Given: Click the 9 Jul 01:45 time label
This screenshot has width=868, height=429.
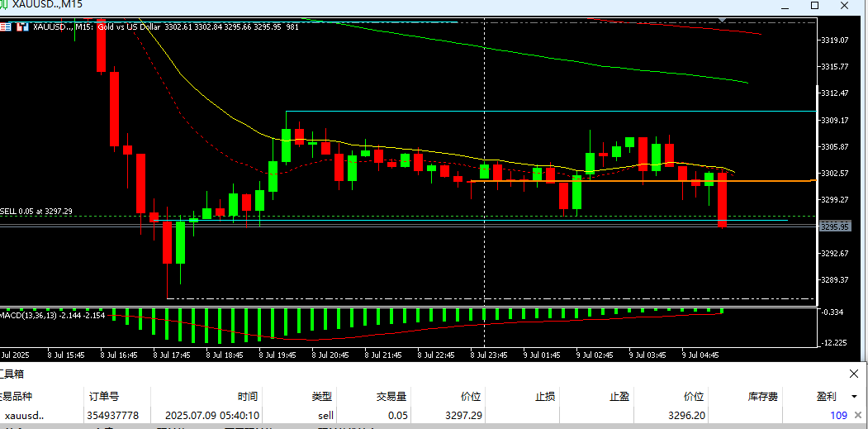Looking at the screenshot, I should tap(542, 355).
